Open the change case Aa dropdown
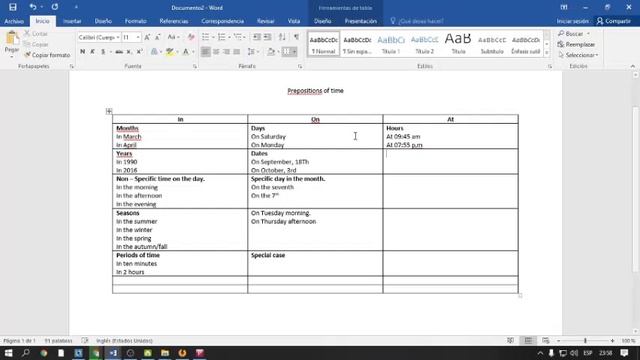The width and height of the screenshot is (640, 360). pyautogui.click(x=173, y=37)
